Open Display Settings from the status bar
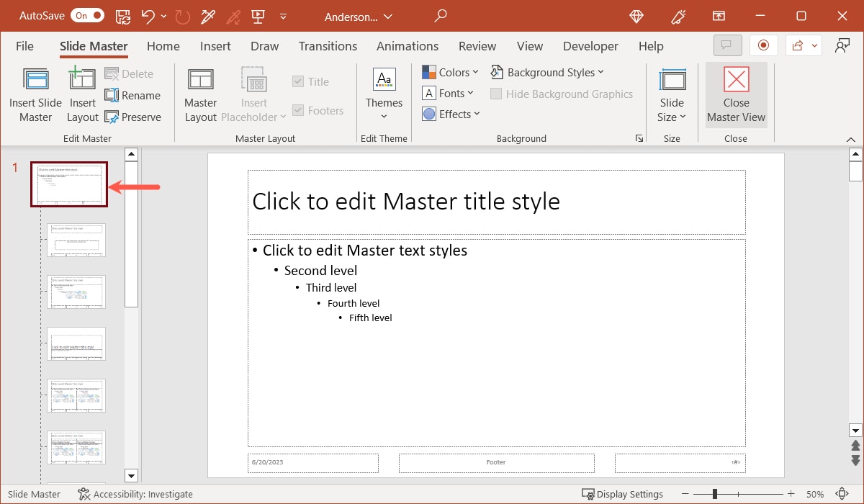The image size is (864, 504). 623,494
